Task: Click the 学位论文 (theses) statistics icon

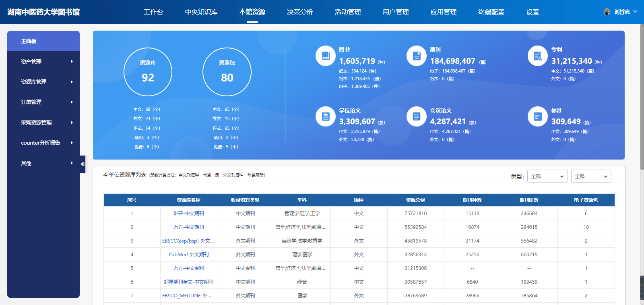Action: 326,116
